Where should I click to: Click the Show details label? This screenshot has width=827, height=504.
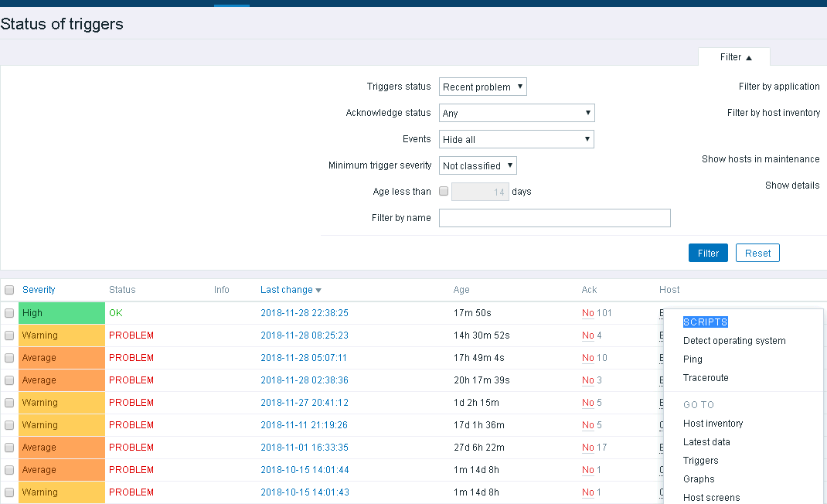point(792,186)
